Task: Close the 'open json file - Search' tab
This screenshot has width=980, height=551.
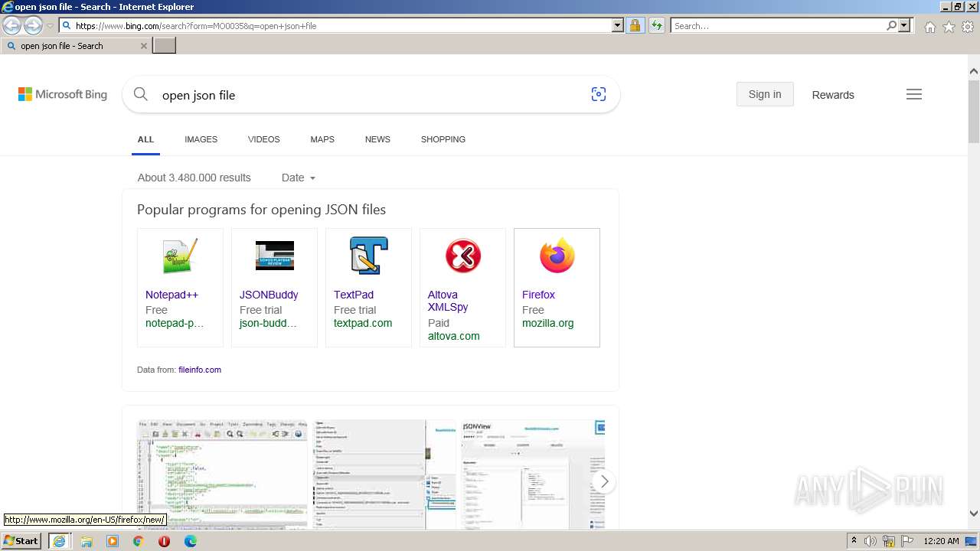Action: (144, 46)
